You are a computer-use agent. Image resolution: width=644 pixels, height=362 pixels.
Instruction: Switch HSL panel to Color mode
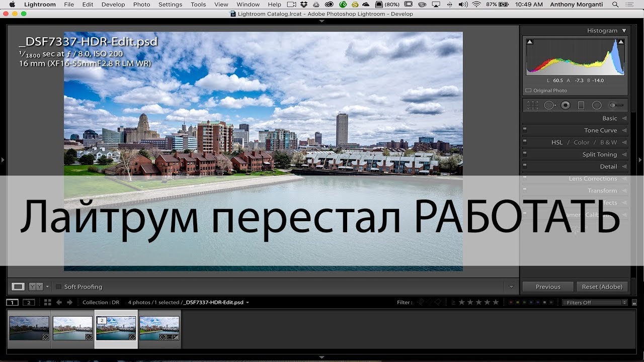582,142
